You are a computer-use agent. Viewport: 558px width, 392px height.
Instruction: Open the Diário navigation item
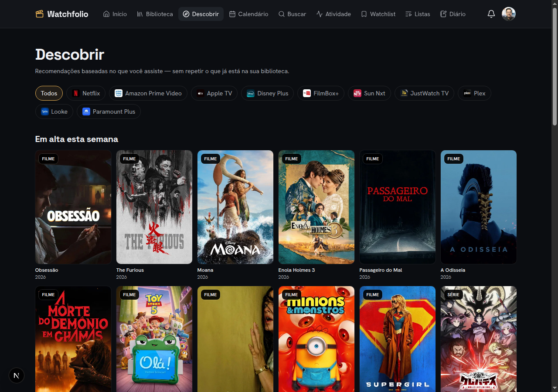(453, 14)
